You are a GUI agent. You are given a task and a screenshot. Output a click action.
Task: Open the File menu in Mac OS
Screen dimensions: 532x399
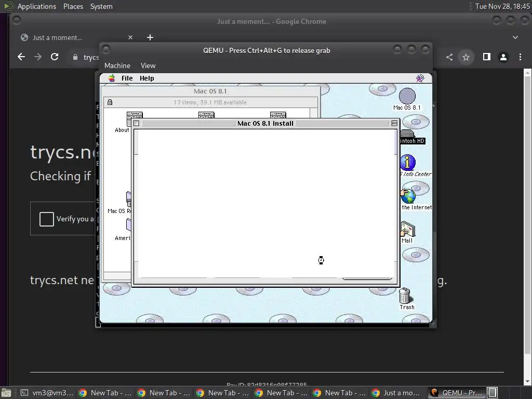point(127,78)
